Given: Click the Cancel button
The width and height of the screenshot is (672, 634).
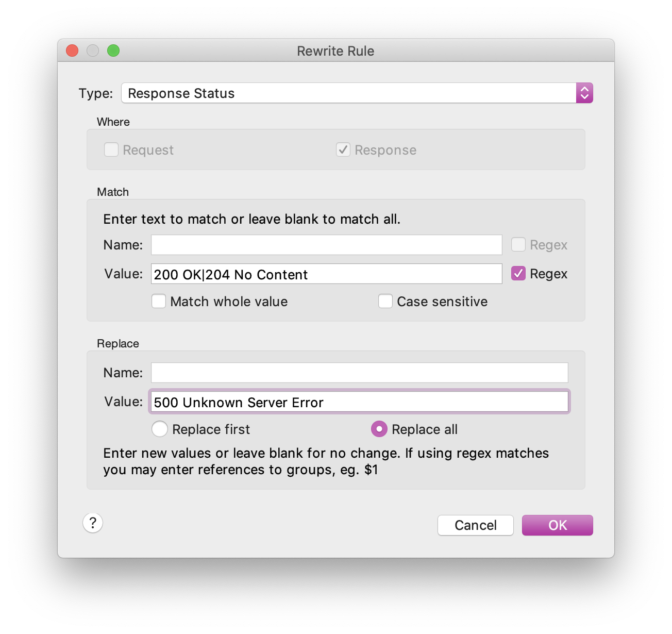Looking at the screenshot, I should click(x=476, y=525).
